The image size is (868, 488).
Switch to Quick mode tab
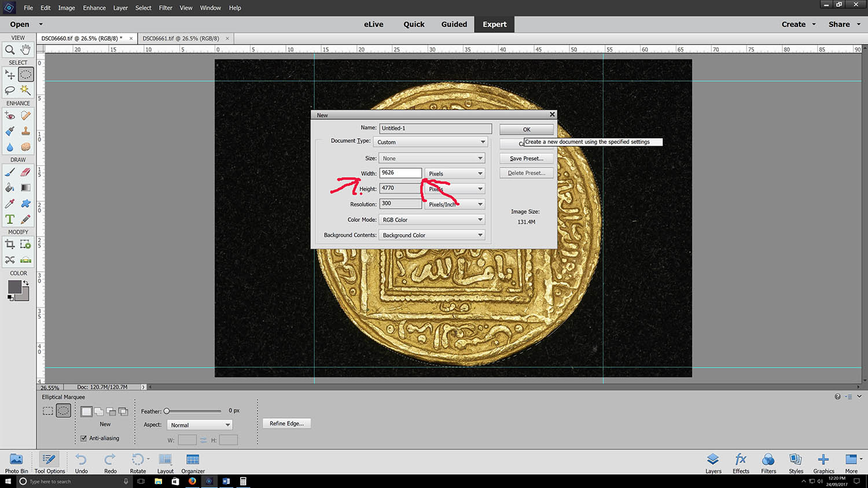[x=414, y=24]
